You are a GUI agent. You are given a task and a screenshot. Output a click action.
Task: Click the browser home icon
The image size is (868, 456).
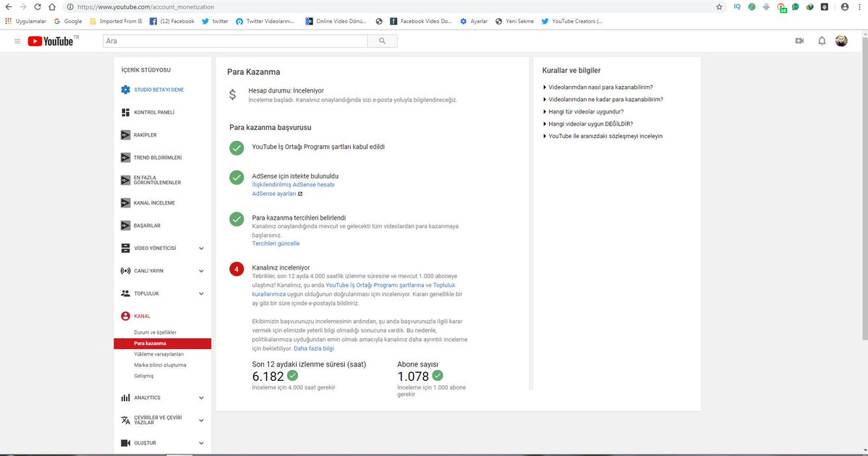click(x=52, y=7)
